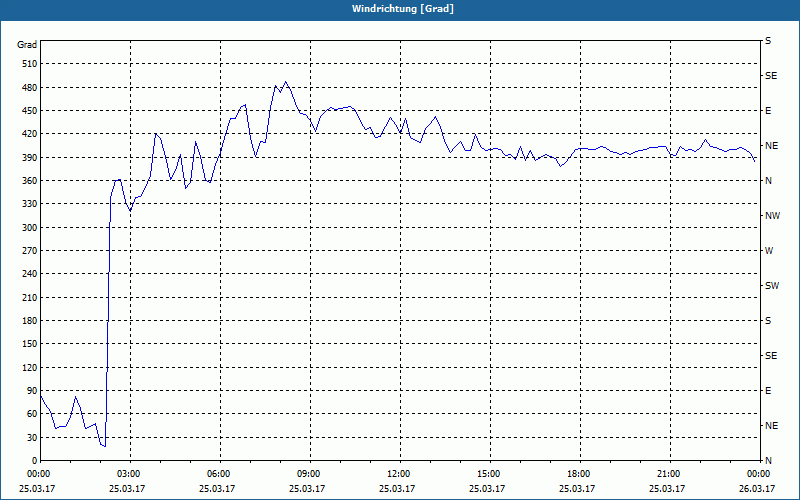Screen dimensions: 800x500
Task: Pick the 240 value on the Grad axis
Action: [30, 274]
